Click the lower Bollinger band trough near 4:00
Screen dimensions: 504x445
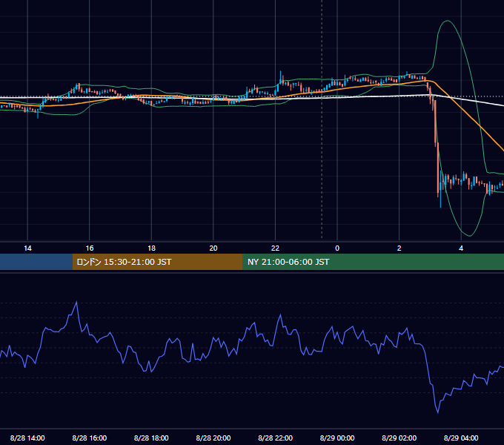click(469, 236)
